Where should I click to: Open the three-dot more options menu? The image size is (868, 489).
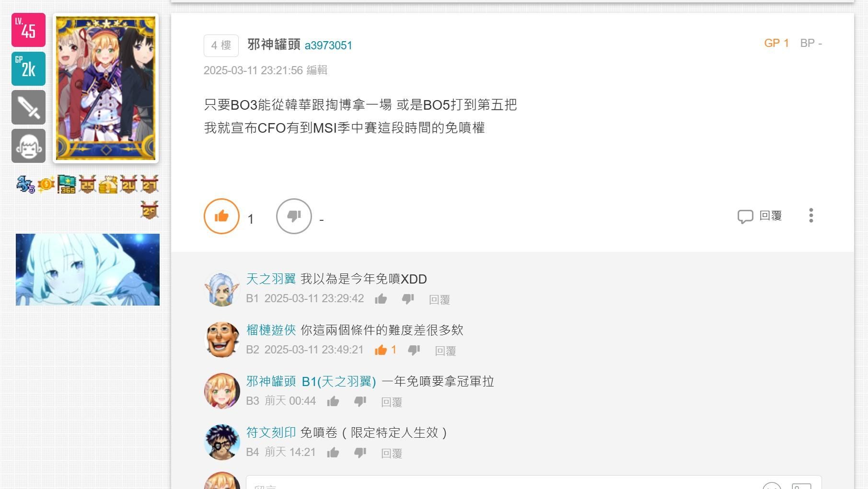pos(811,216)
